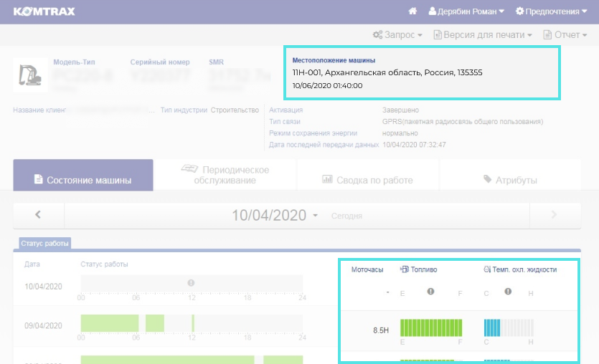Click the GPRS connection type value

point(463,121)
